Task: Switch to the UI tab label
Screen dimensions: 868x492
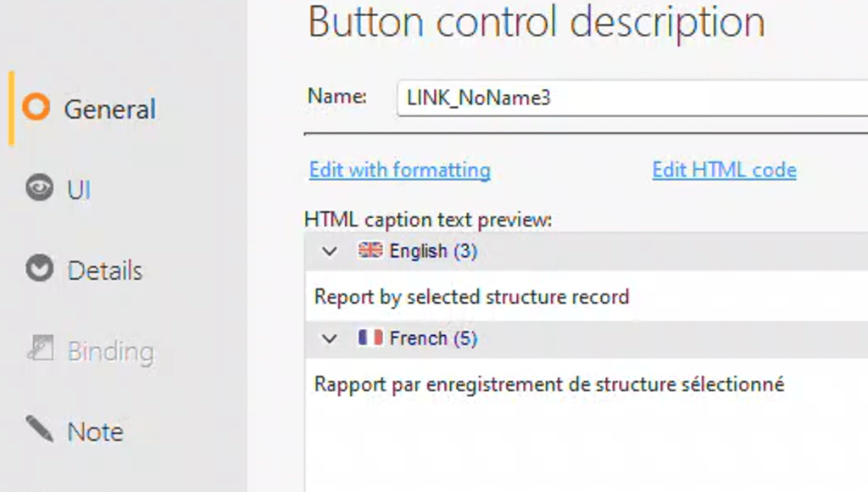Action: (x=79, y=190)
